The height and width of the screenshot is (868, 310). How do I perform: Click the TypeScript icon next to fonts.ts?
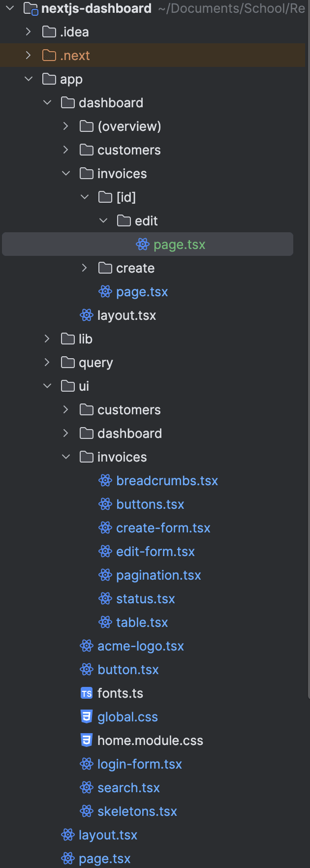87,693
